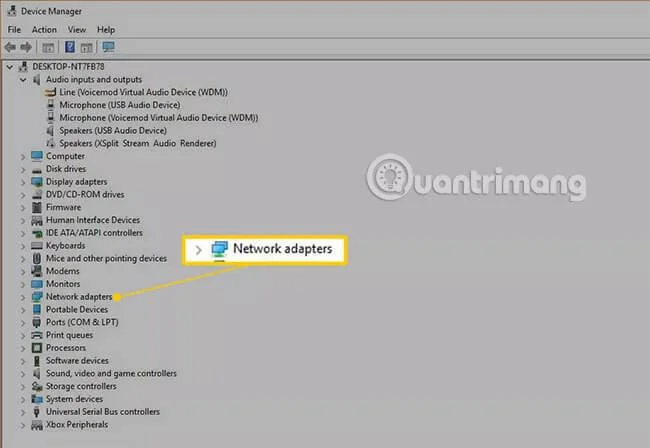Expand the Network adapters chevron in tree

pos(23,298)
